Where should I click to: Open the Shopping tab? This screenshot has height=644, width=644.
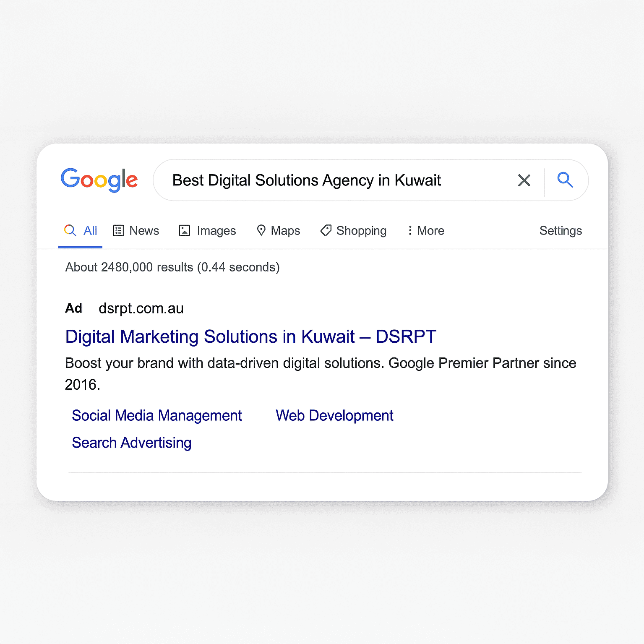(x=353, y=231)
